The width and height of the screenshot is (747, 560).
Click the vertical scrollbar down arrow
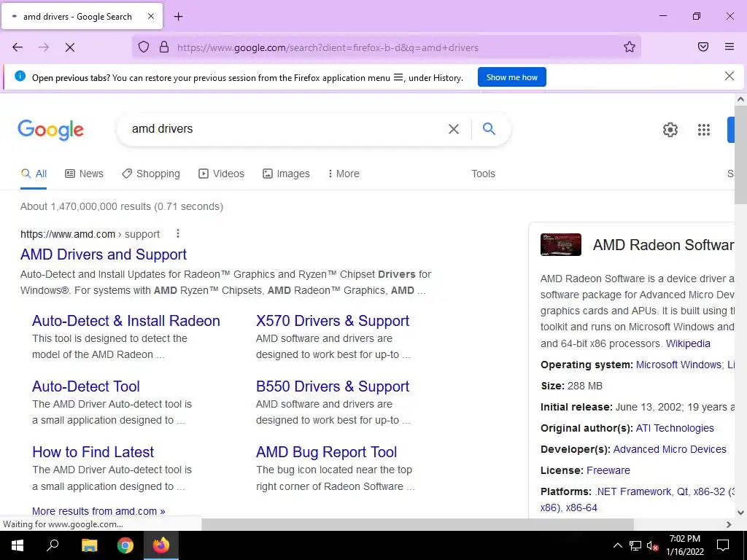(x=740, y=513)
